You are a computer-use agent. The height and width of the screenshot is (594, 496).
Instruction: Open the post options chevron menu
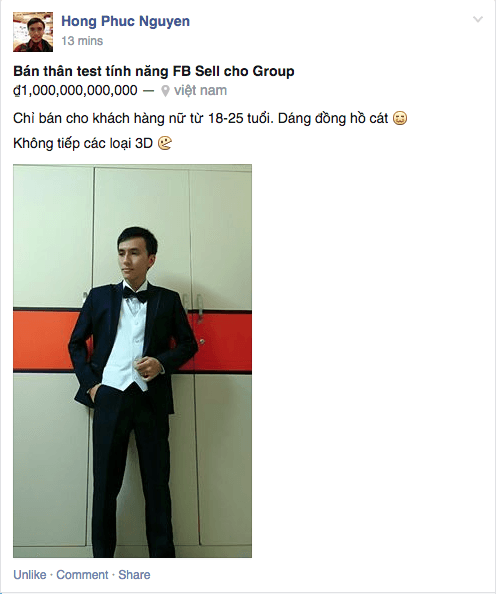[x=478, y=19]
